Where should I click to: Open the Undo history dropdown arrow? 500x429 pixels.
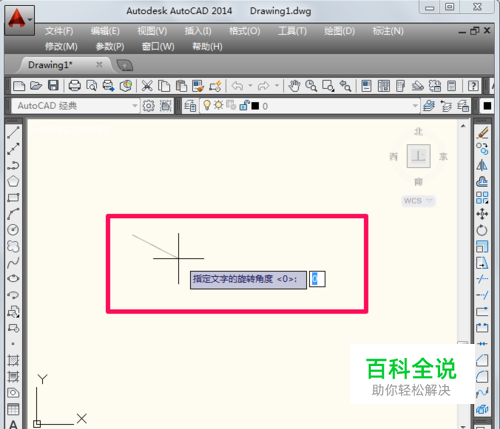(x=250, y=86)
